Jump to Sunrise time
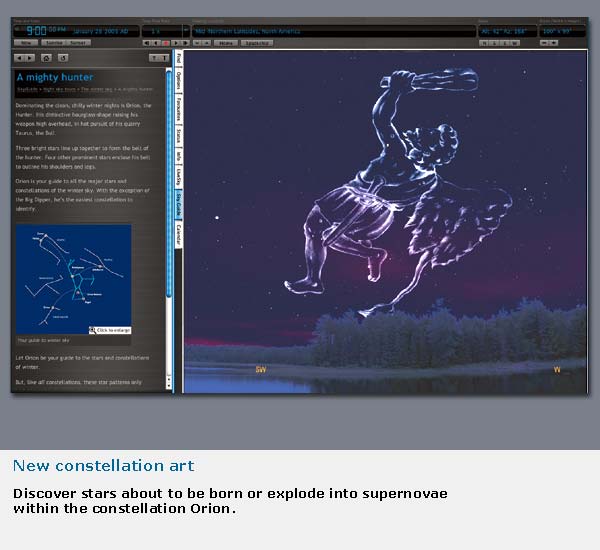This screenshot has width=600, height=550. click(54, 43)
